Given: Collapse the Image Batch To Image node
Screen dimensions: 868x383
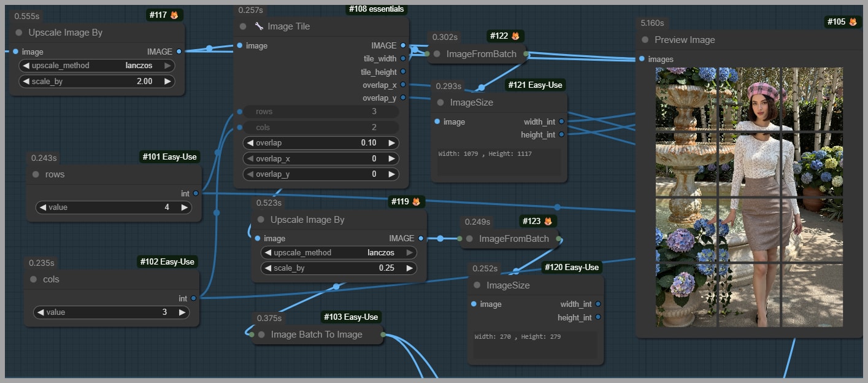Looking at the screenshot, I should tap(261, 335).
